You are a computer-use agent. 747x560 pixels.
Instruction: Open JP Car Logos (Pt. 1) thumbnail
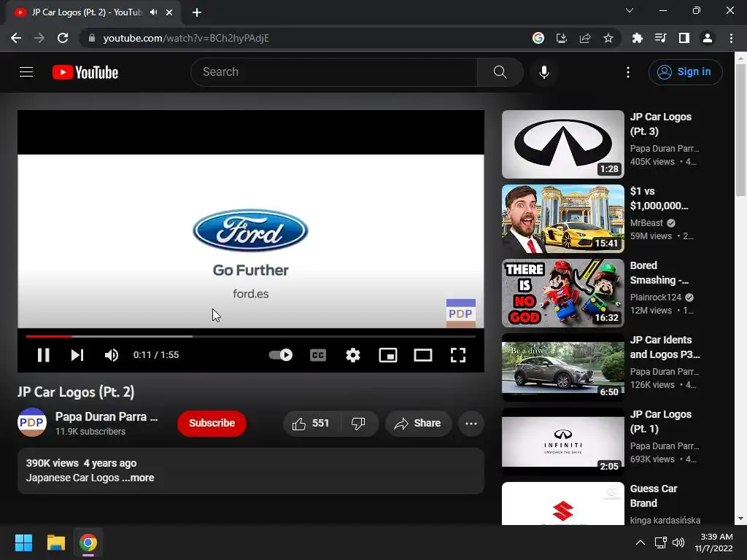[x=562, y=441]
